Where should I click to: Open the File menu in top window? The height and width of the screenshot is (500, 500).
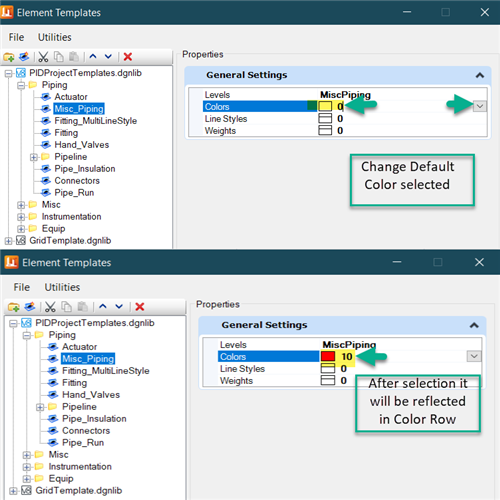(x=16, y=37)
